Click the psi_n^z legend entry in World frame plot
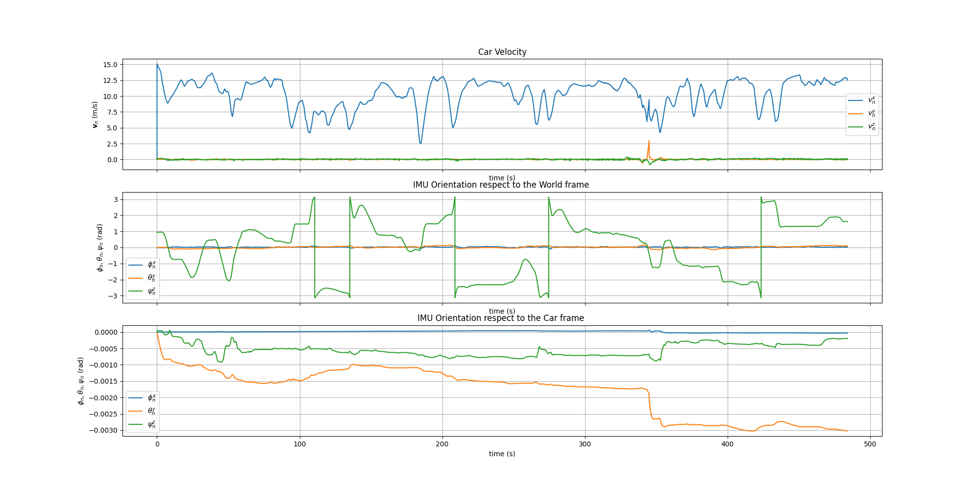 142,292
